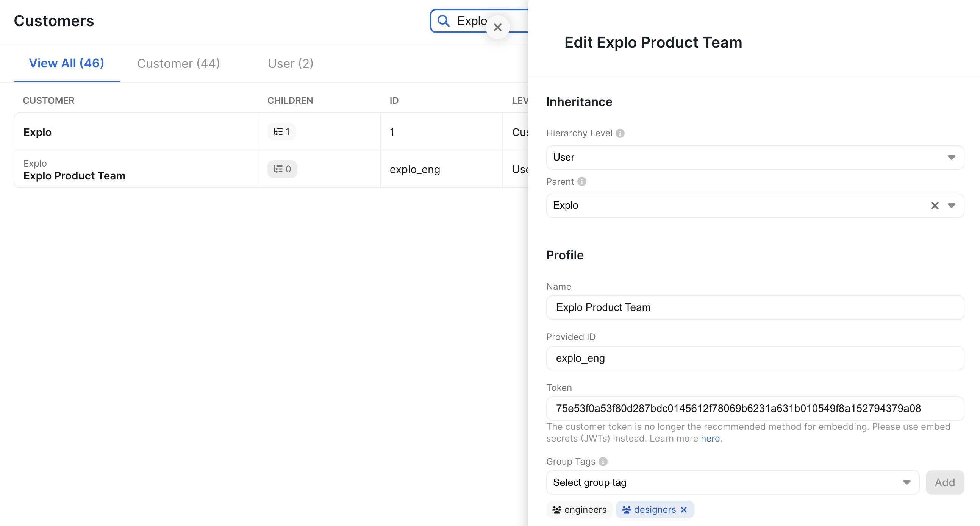
Task: Click the Hierarchy Level info icon
Action: (x=620, y=133)
